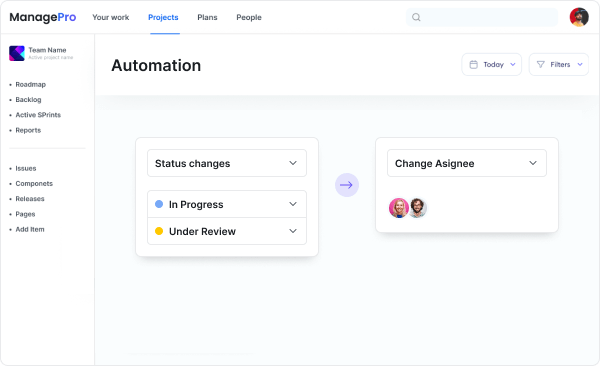
Task: Open the user profile avatar
Action: (x=579, y=17)
